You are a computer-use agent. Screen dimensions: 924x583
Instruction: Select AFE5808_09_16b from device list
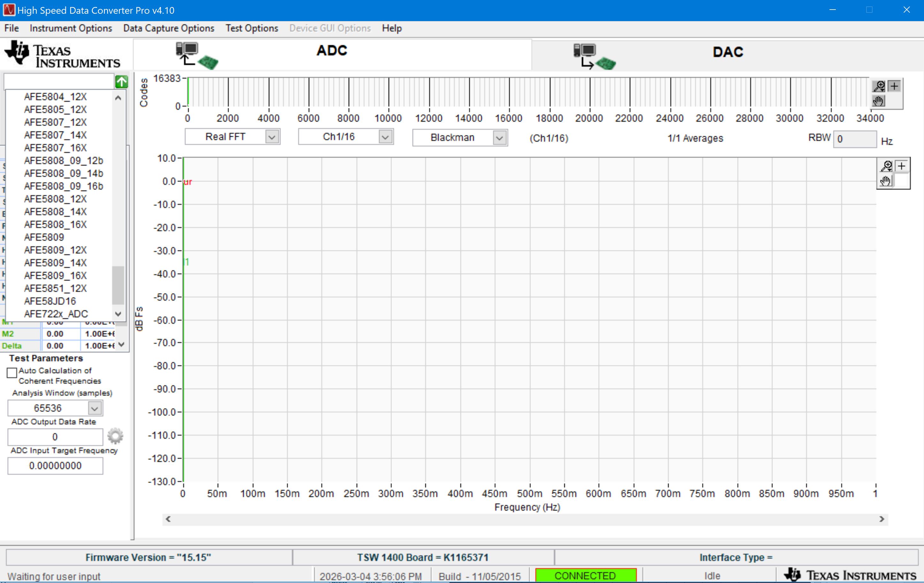[x=64, y=186]
